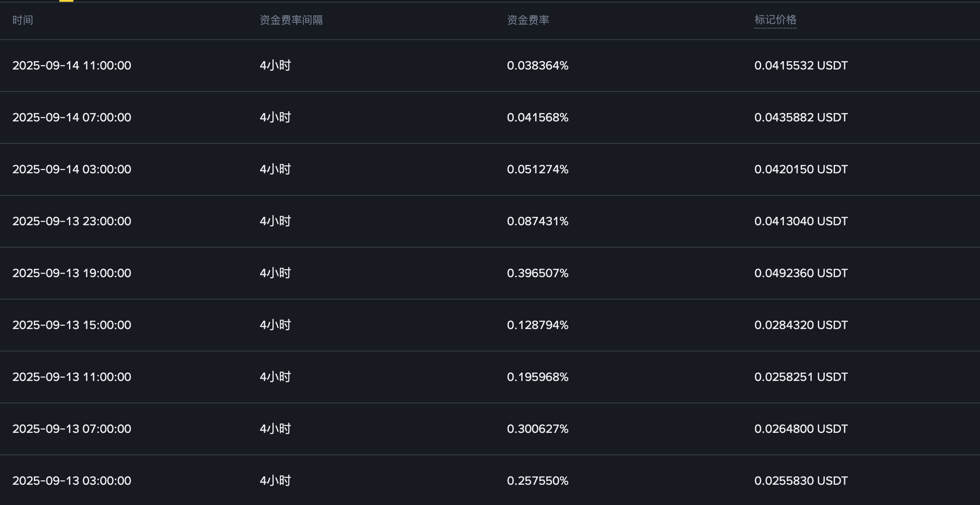The image size is (980, 505).
Task: Click the 0.0255830 USDT mark price
Action: [x=801, y=481]
